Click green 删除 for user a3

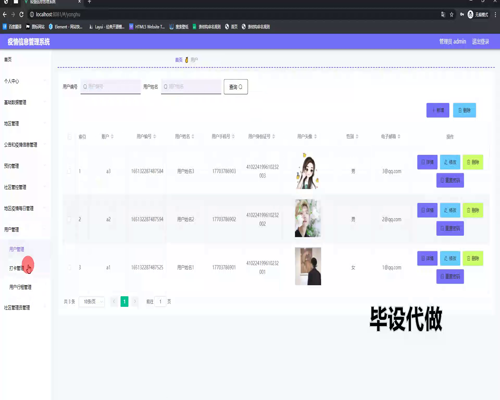(473, 162)
